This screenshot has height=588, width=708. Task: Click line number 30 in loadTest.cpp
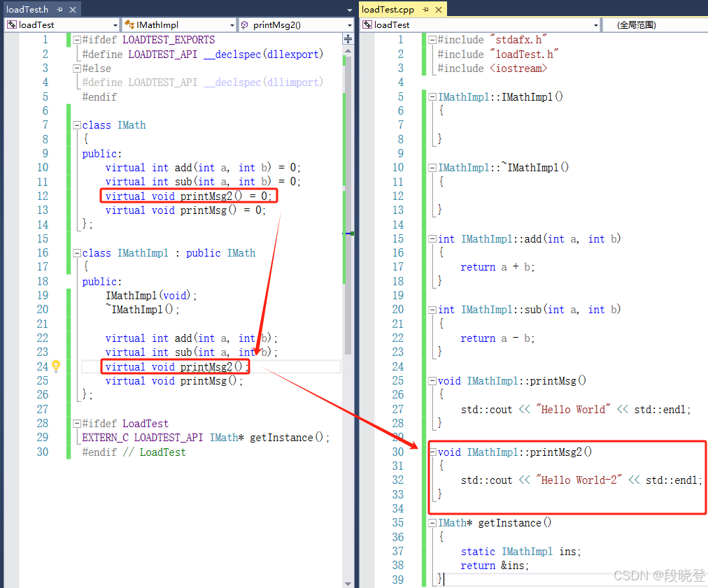point(398,452)
